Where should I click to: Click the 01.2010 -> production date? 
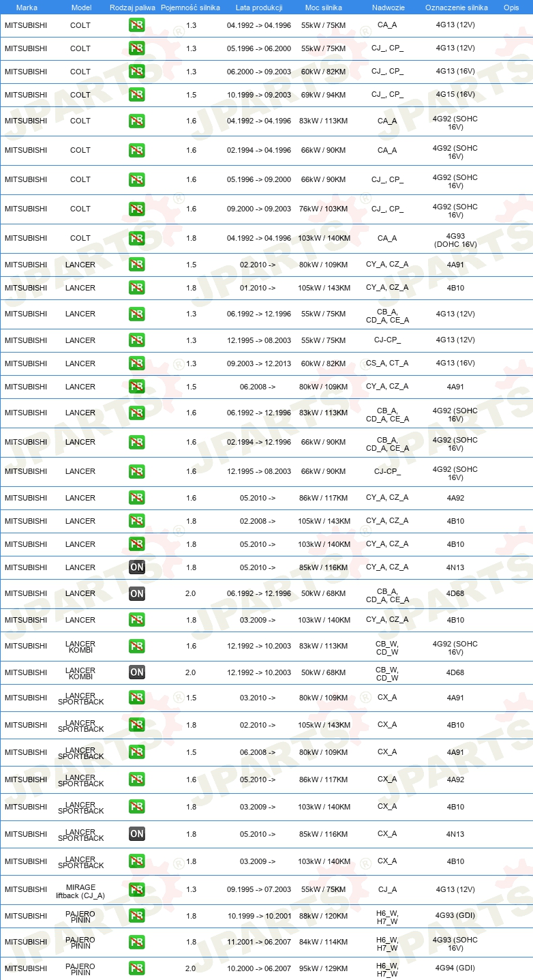258,288
